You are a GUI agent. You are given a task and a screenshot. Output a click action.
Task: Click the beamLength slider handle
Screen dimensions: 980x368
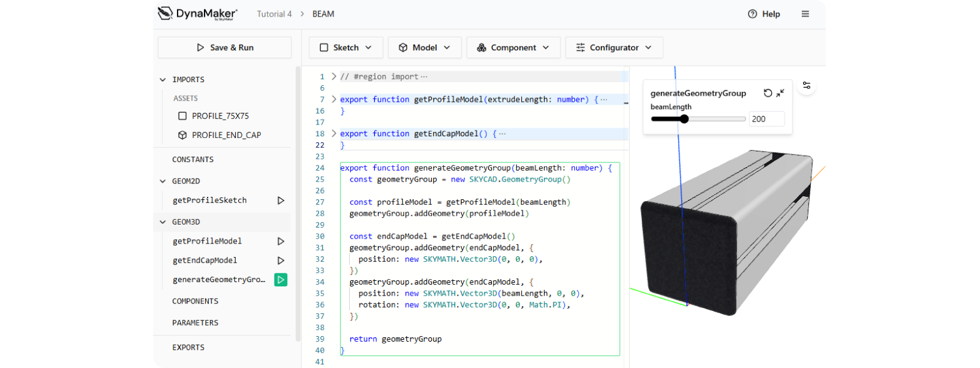[x=684, y=119]
